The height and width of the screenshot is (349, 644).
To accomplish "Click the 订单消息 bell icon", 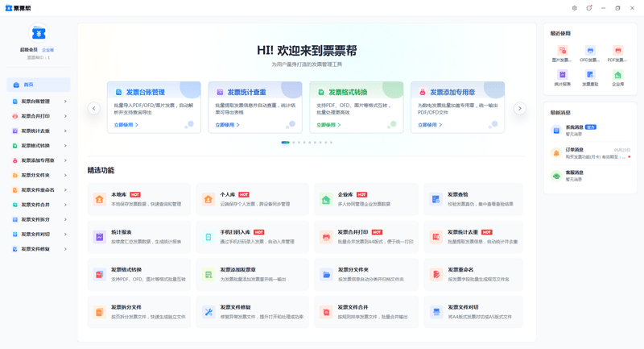I will pyautogui.click(x=556, y=153).
